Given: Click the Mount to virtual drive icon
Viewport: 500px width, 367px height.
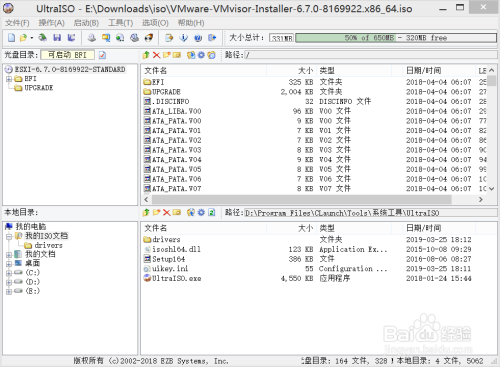Looking at the screenshot, I should pyautogui.click(x=120, y=38).
